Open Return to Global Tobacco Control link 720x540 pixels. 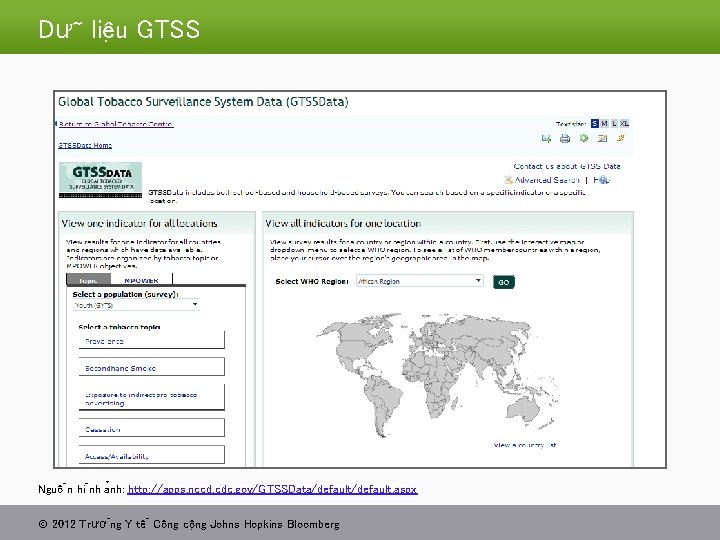click(x=116, y=124)
